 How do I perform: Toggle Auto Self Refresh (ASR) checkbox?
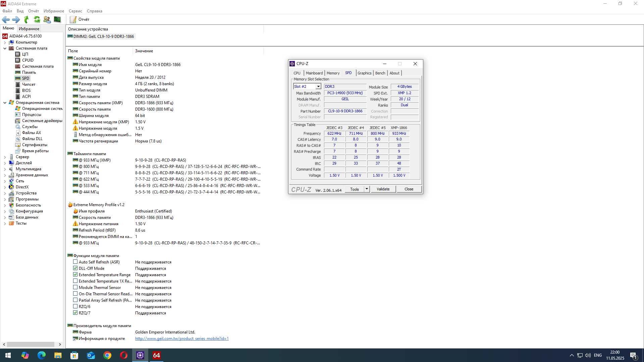[x=75, y=262]
